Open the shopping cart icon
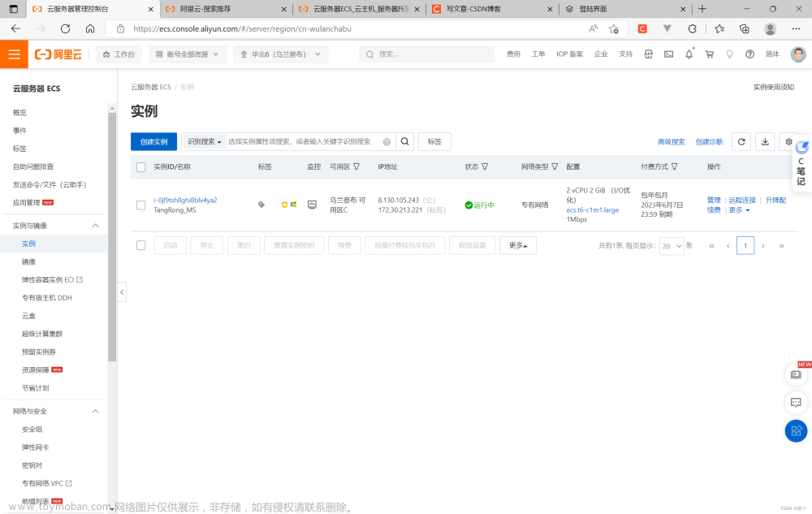Screen dimensions: 812x514 click(x=710, y=54)
